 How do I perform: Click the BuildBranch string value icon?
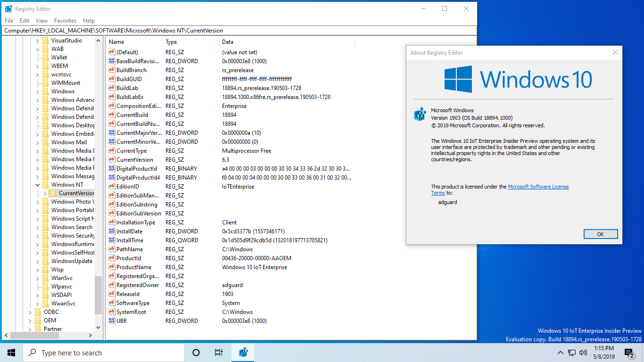(112, 70)
